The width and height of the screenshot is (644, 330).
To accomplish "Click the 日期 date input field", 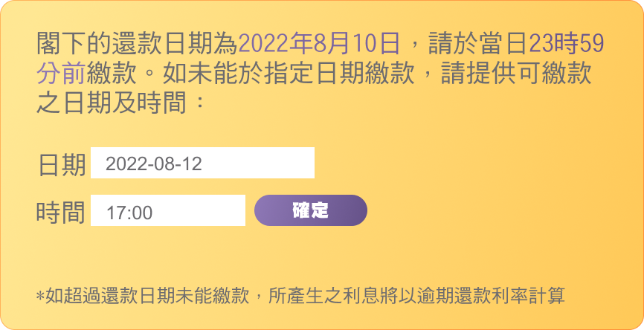I will pyautogui.click(x=202, y=164).
